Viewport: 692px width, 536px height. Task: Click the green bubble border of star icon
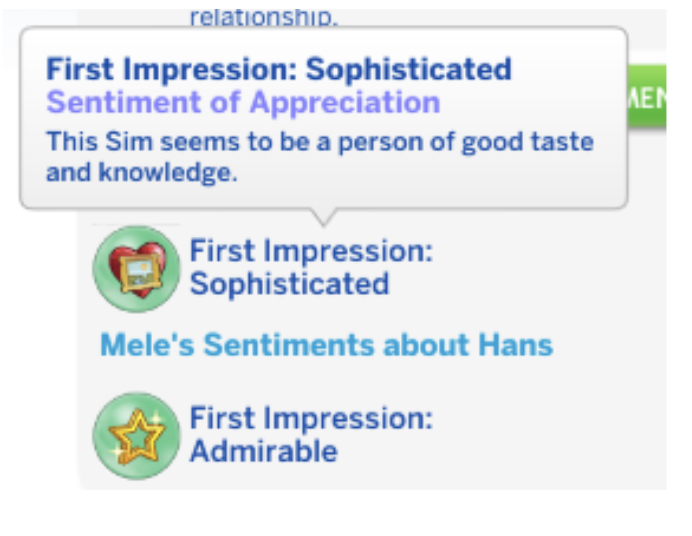pyautogui.click(x=101, y=436)
